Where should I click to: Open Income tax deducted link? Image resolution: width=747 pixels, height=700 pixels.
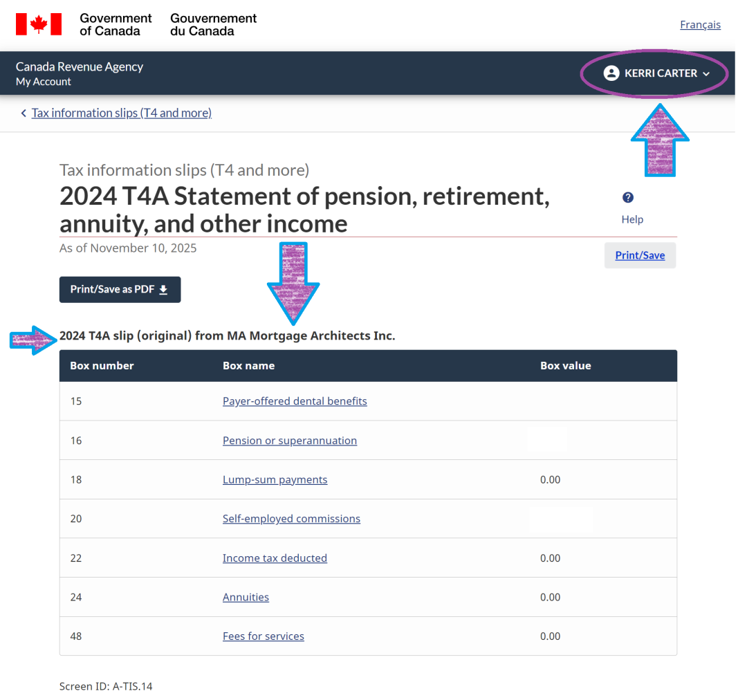tap(275, 558)
